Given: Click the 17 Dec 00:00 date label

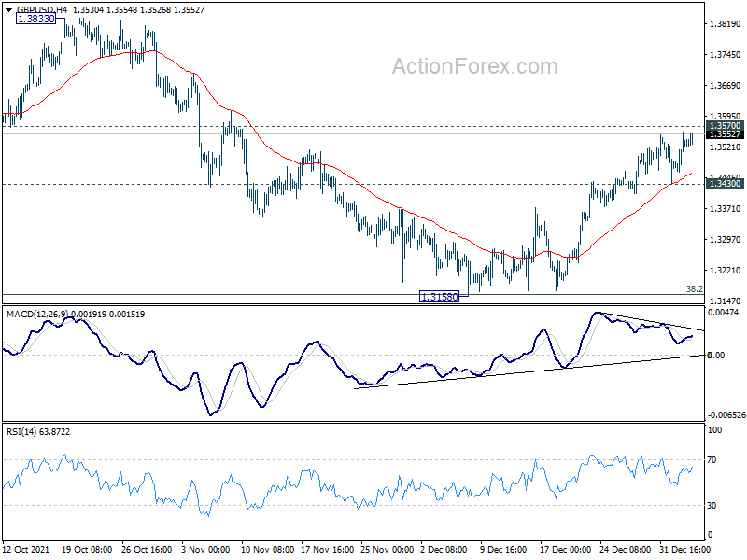Looking at the screenshot, I should (566, 550).
